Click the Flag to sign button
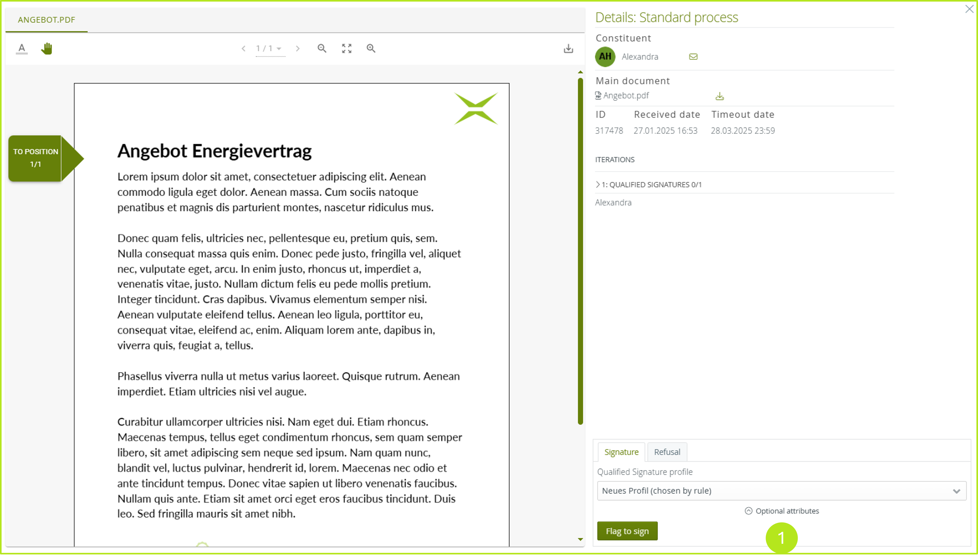The width and height of the screenshot is (978, 560). pos(627,531)
